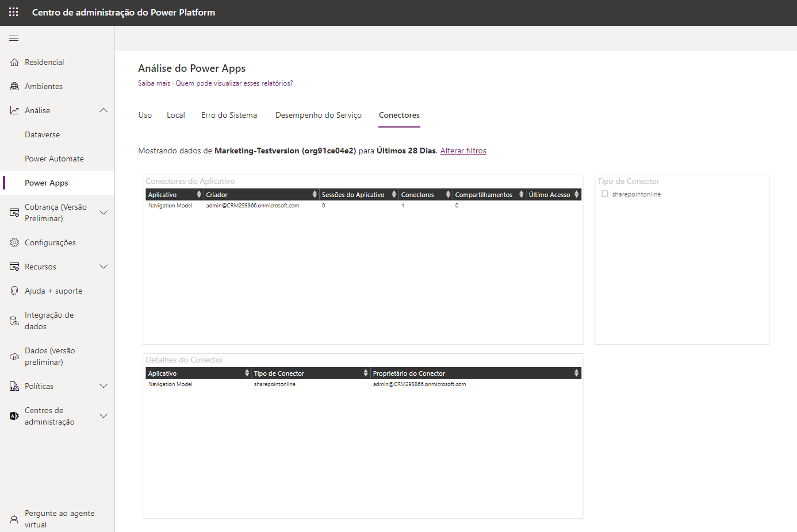Collapse the navigation hamburger menu
The image size is (797, 532).
pos(14,38)
